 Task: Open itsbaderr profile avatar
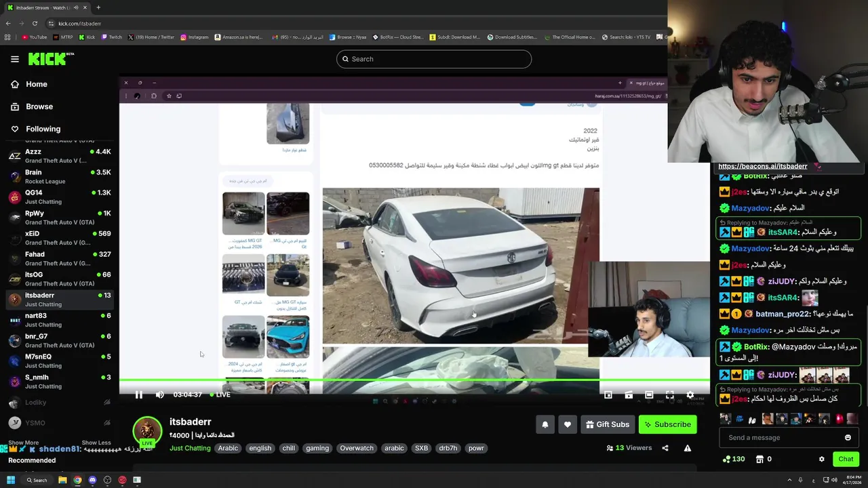click(147, 431)
